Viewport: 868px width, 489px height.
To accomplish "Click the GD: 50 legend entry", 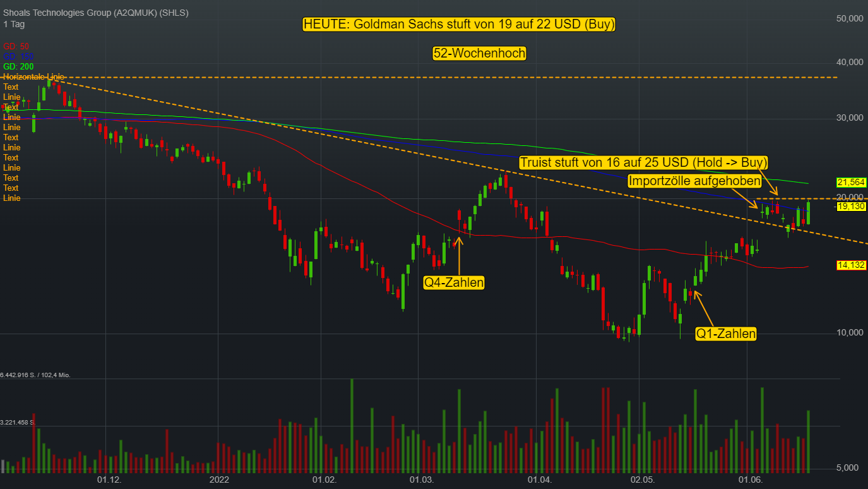I will (16, 46).
